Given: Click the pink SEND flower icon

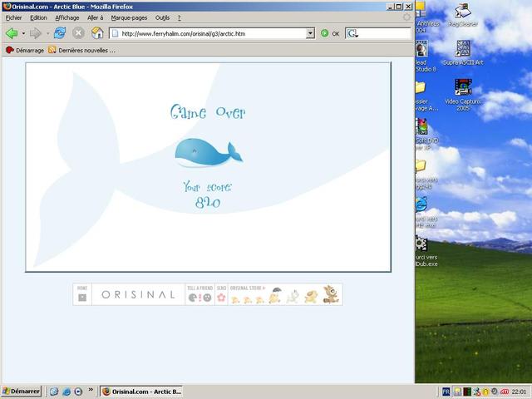Looking at the screenshot, I should 221,298.
